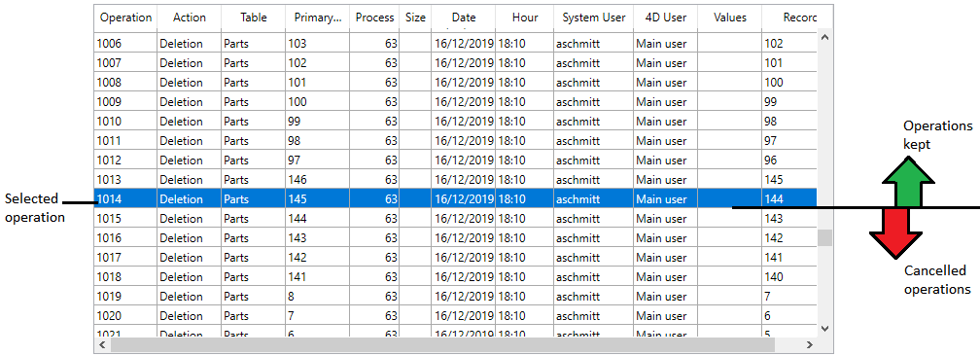980x356 pixels.
Task: Click the horizontal scrollbar right arrow
Action: (810, 344)
